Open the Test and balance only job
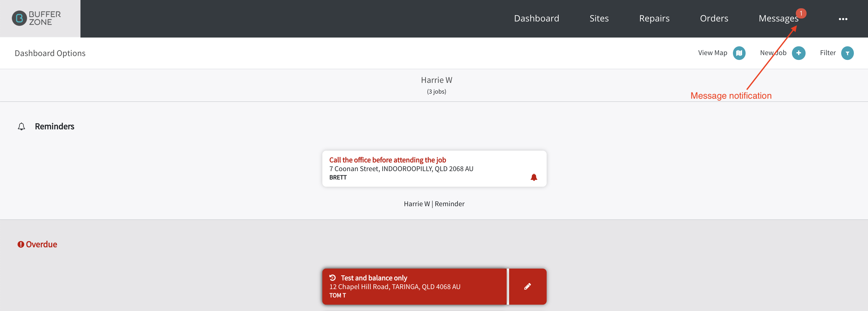This screenshot has width=868, height=311. (x=414, y=286)
